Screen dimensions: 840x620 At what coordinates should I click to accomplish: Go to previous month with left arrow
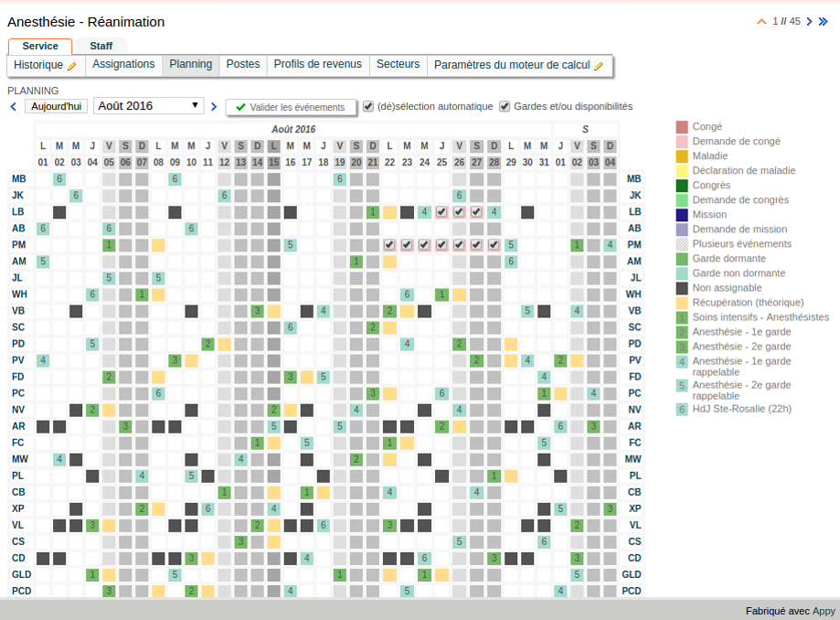pyautogui.click(x=14, y=107)
